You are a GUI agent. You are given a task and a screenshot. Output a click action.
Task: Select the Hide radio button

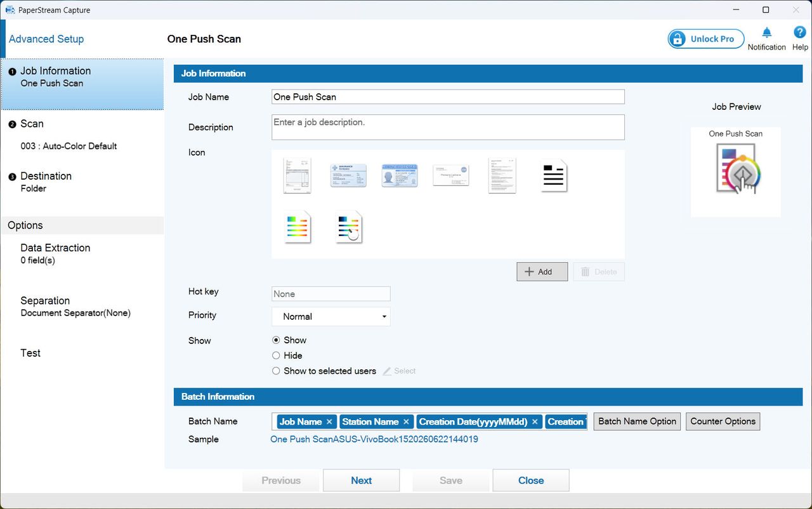pos(276,355)
